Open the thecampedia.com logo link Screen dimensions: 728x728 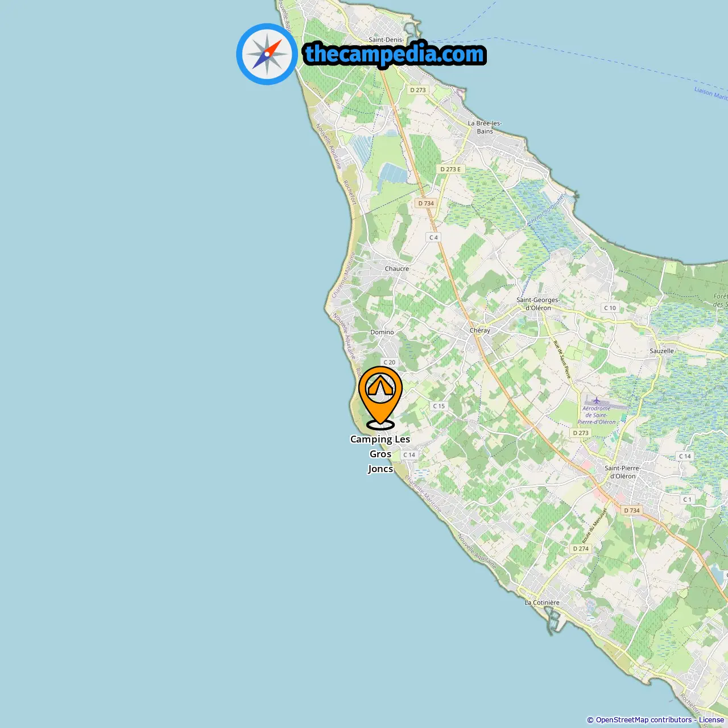[395, 54]
